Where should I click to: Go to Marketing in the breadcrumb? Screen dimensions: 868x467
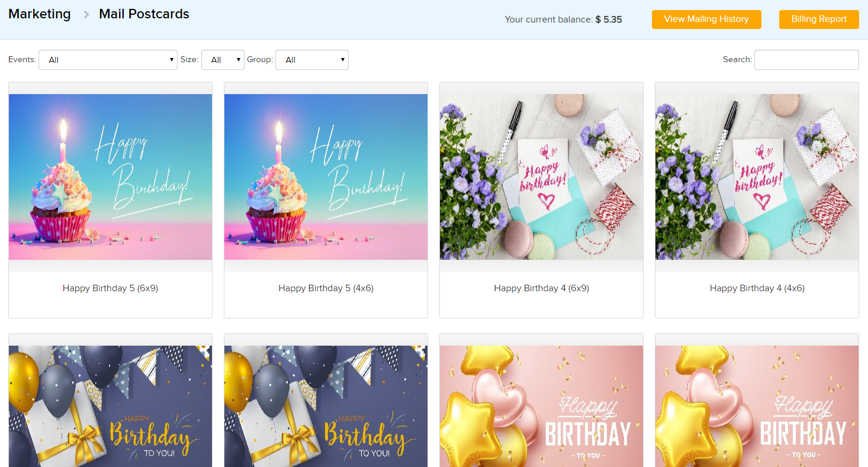coord(40,14)
